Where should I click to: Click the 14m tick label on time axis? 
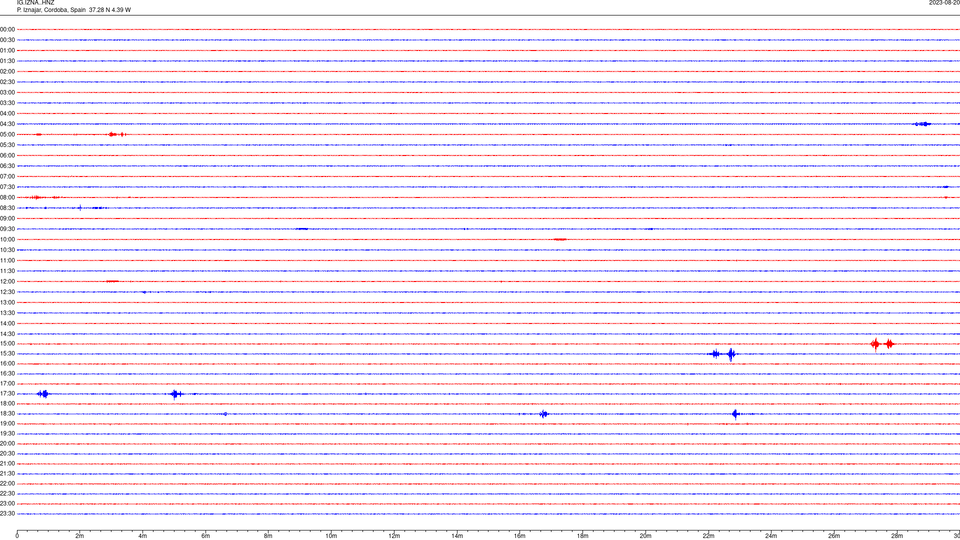click(x=457, y=536)
